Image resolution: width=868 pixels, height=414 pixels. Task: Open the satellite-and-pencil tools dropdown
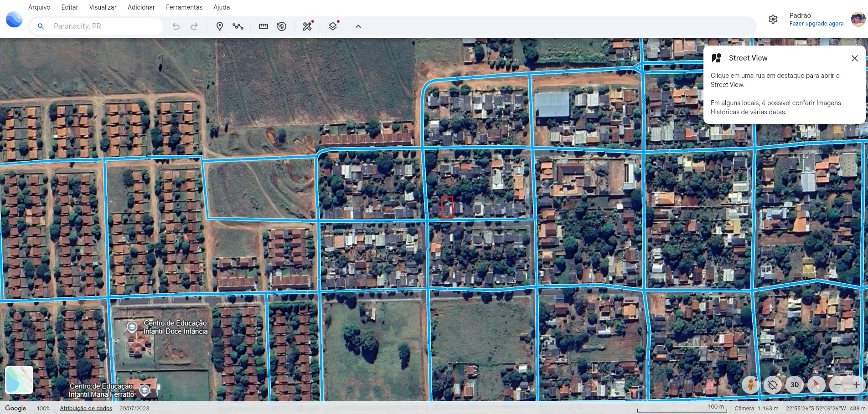[x=307, y=26]
